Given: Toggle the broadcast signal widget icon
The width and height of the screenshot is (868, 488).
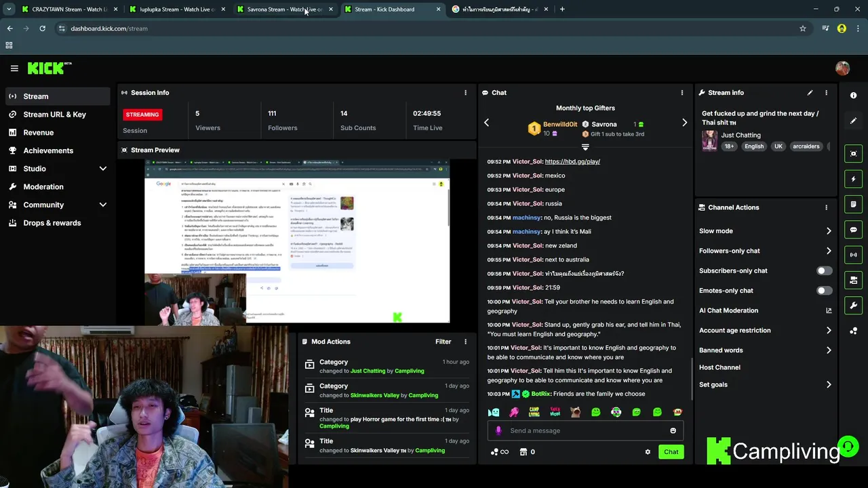Looking at the screenshot, I should click(x=853, y=255).
